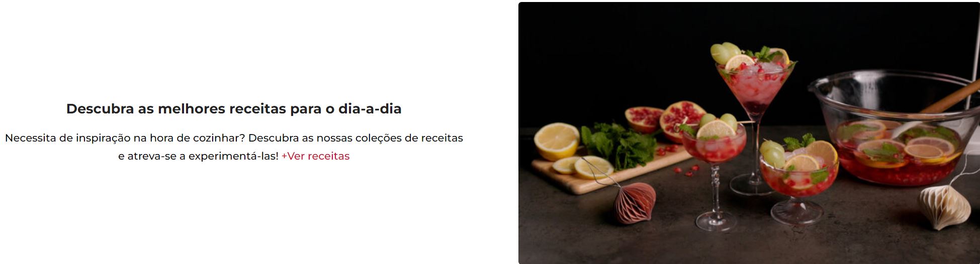Image resolution: width=980 pixels, height=264 pixels.
Task: Click the word Descubra in the heading
Action: pyautogui.click(x=100, y=109)
